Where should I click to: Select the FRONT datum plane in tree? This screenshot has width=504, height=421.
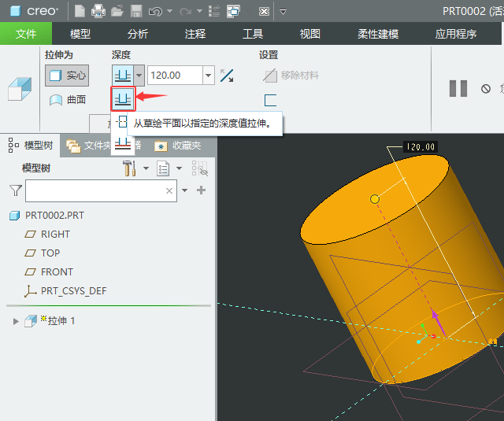coord(57,271)
